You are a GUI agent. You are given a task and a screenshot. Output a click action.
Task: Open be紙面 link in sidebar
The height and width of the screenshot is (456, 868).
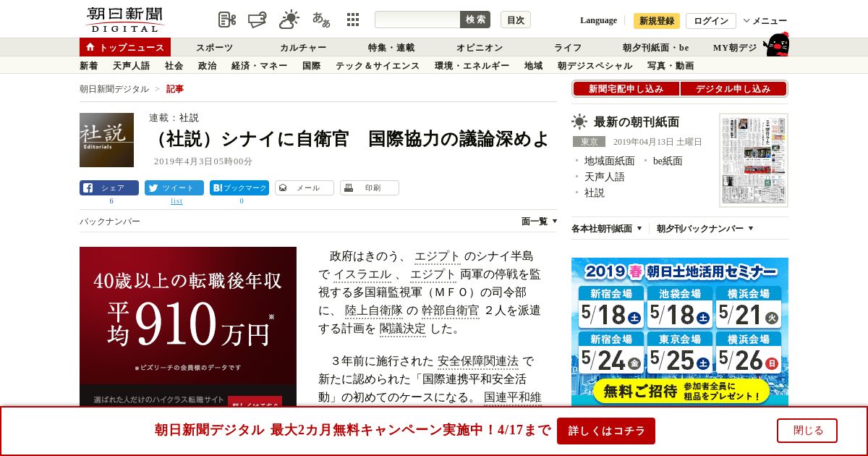[x=668, y=161]
